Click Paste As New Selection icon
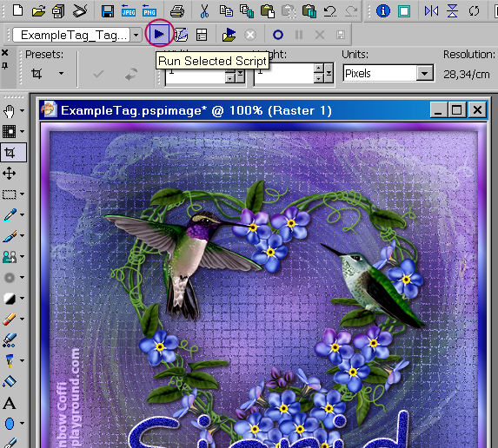The width and height of the screenshot is (498, 448). (x=309, y=11)
